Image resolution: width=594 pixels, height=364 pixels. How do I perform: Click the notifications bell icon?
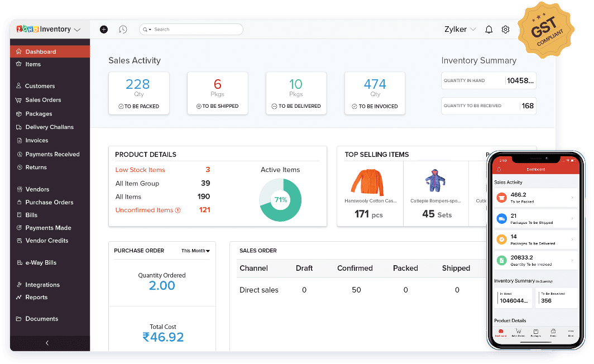pyautogui.click(x=488, y=29)
